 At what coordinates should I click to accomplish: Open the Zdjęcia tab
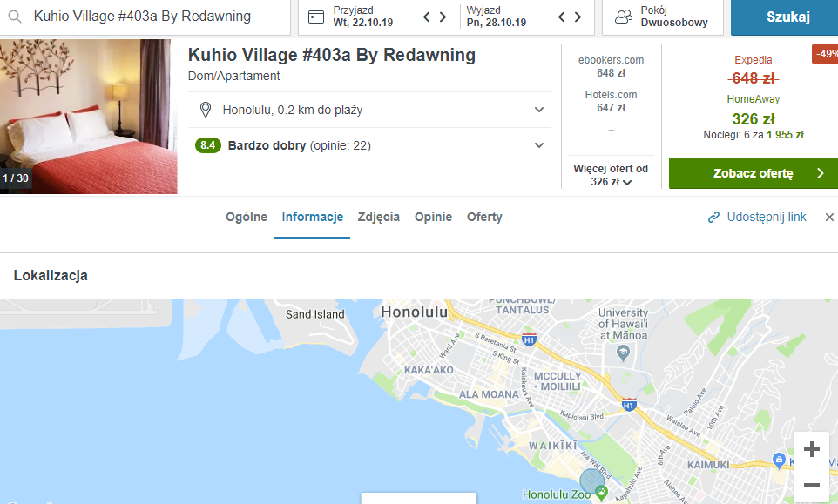[379, 217]
